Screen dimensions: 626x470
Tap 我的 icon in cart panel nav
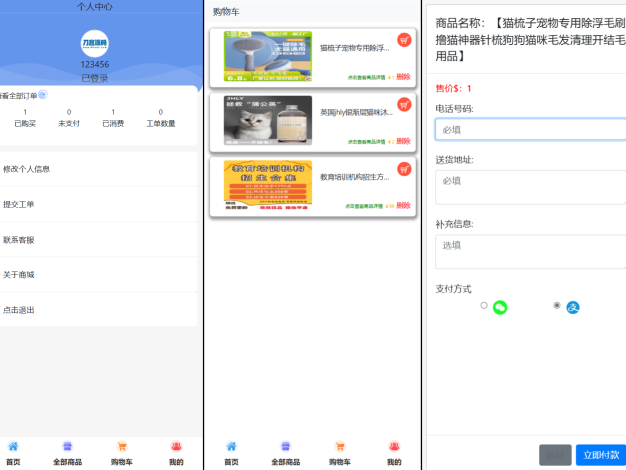click(394, 446)
